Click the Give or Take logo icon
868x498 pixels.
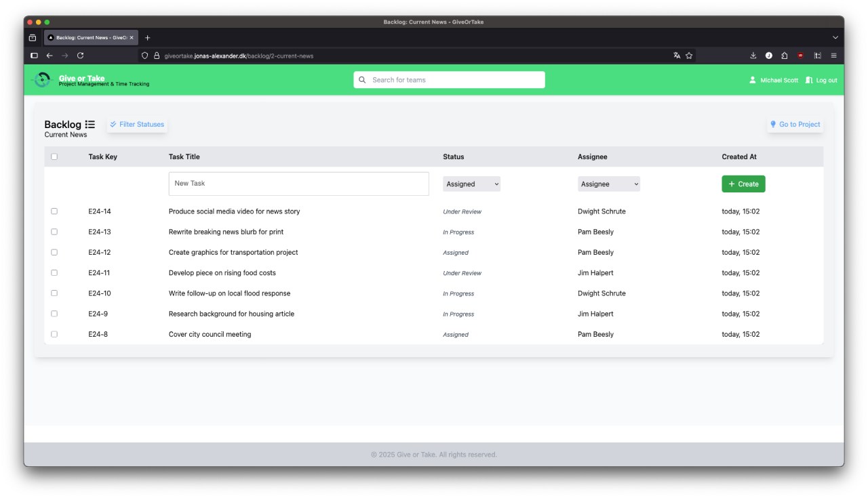pos(43,80)
